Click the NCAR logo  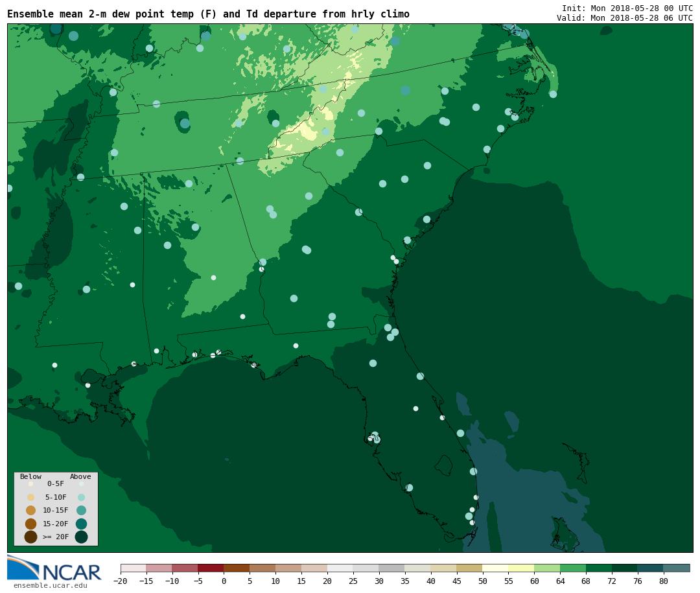(54, 568)
